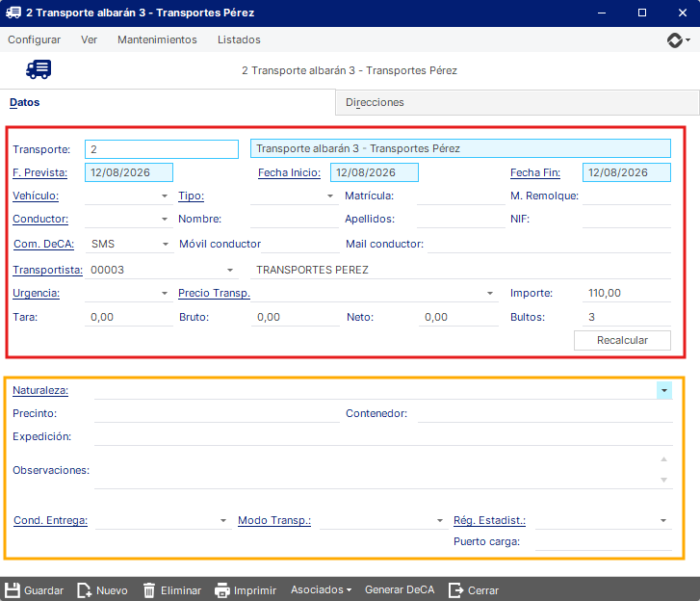This screenshot has width=700, height=601.
Task: Expand the Tipo dropdown
Action: click(330, 196)
